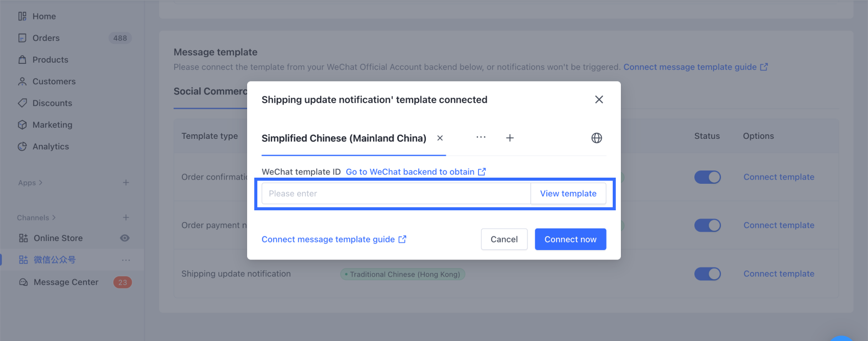Screen dimensions: 868x341
Task: Add a new language tab with plus icon
Action: click(510, 138)
